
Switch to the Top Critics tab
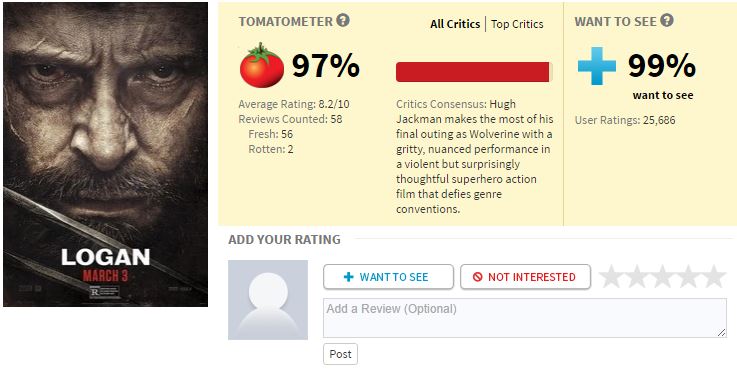pos(517,24)
